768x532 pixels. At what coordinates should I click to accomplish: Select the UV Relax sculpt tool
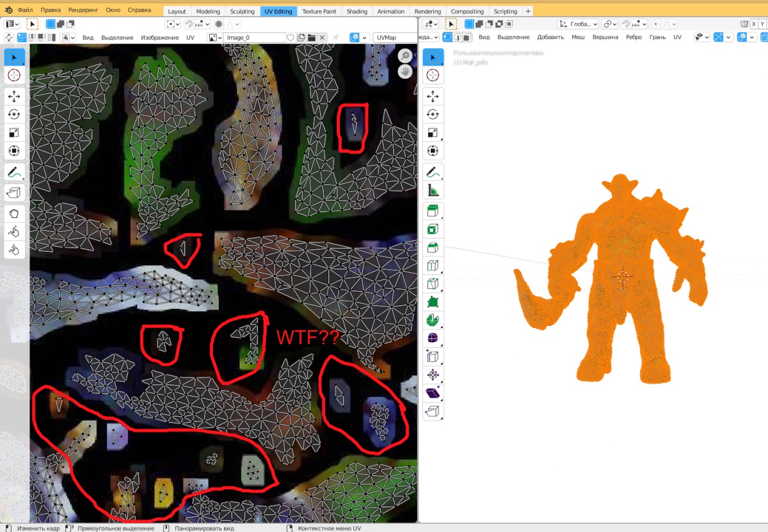(14, 231)
